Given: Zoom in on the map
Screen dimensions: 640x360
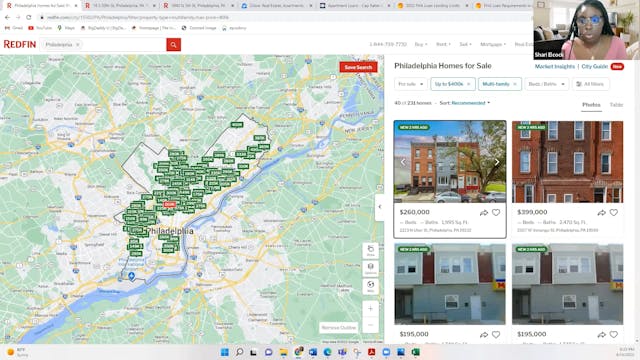Looking at the screenshot, I should [x=371, y=309].
